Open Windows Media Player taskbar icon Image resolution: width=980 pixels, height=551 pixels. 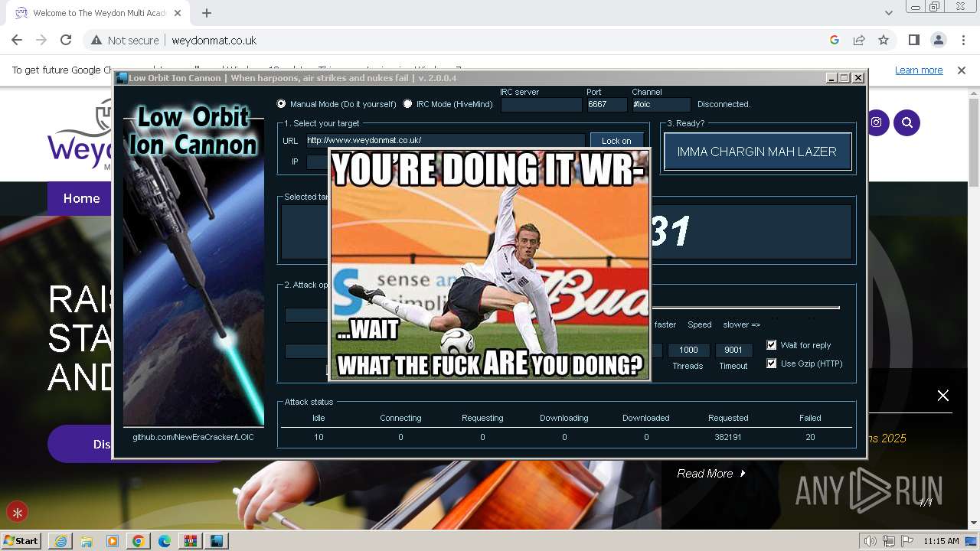(x=113, y=541)
